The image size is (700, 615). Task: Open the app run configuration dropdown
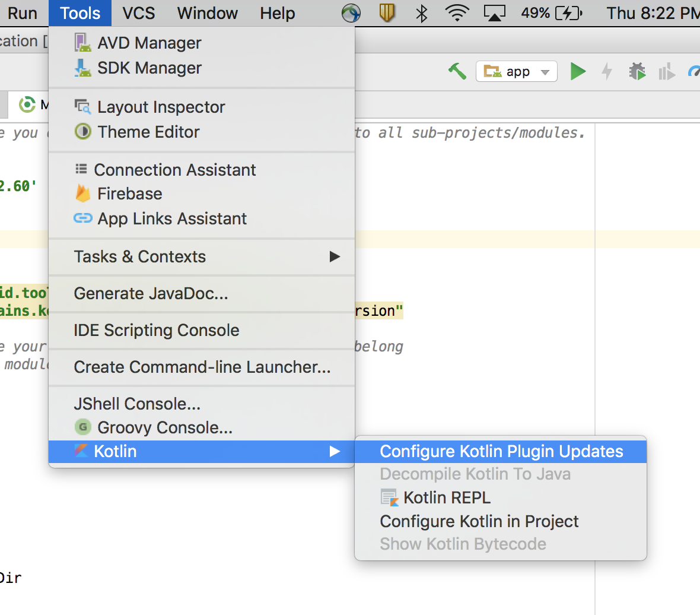coord(517,71)
